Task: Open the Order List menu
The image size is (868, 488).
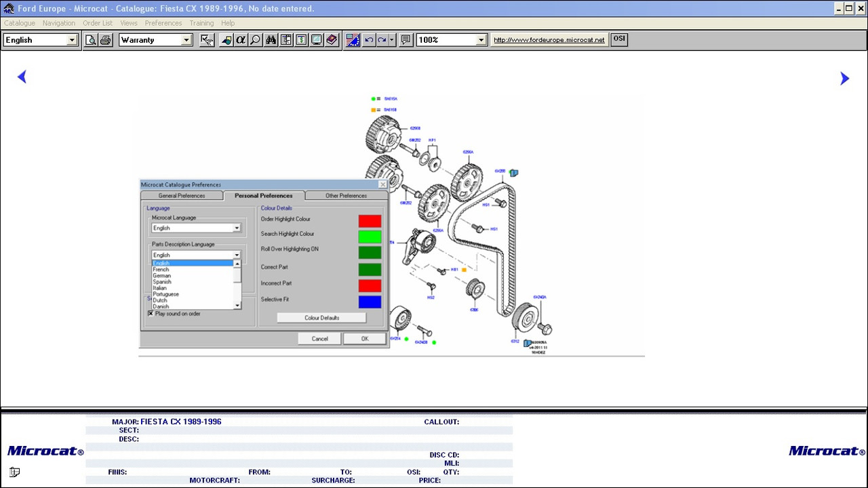Action: tap(98, 23)
